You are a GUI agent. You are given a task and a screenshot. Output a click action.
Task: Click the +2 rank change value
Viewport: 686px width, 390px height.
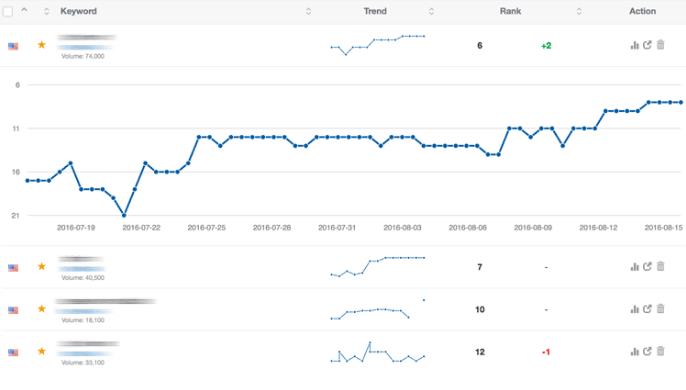pyautogui.click(x=546, y=46)
